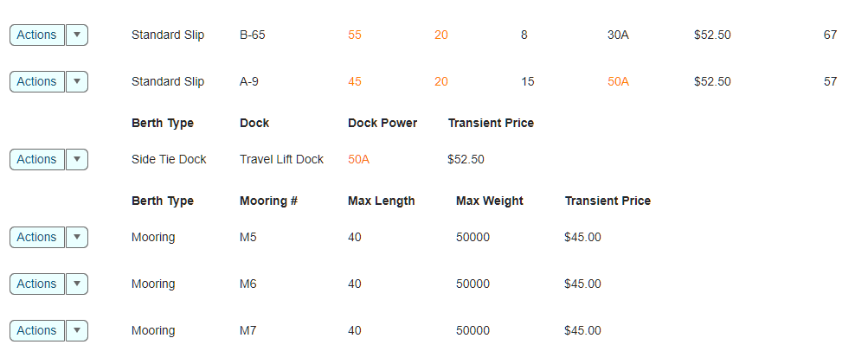
Task: Open Actions for Travel Lift Dock
Action: (x=37, y=160)
